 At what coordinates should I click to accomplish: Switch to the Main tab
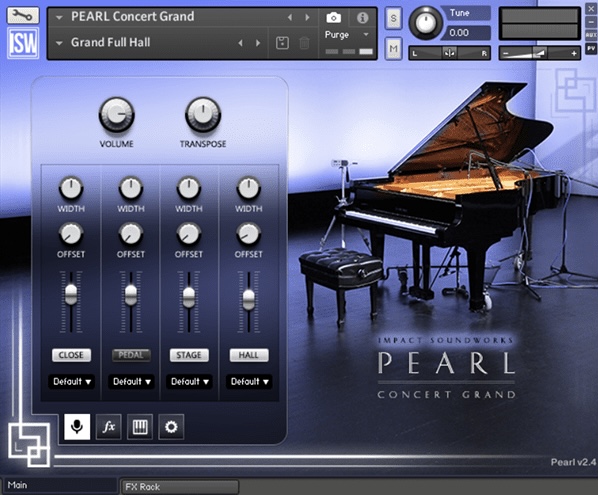click(60, 485)
